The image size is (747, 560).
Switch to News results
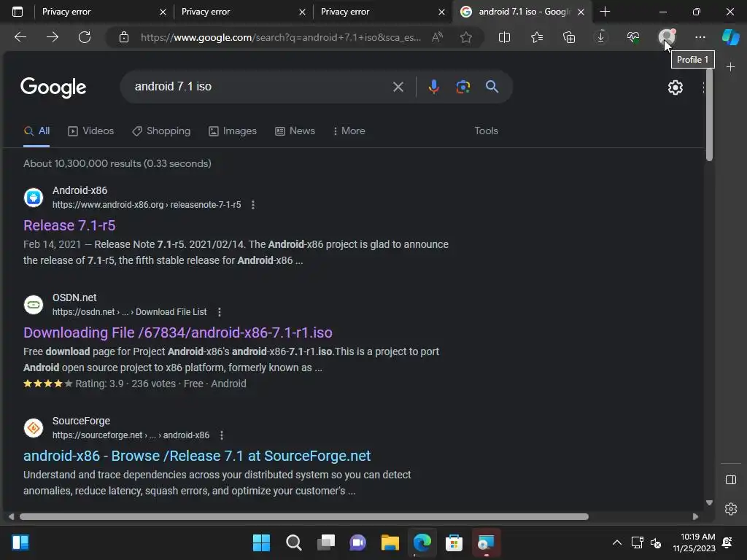[x=295, y=131]
